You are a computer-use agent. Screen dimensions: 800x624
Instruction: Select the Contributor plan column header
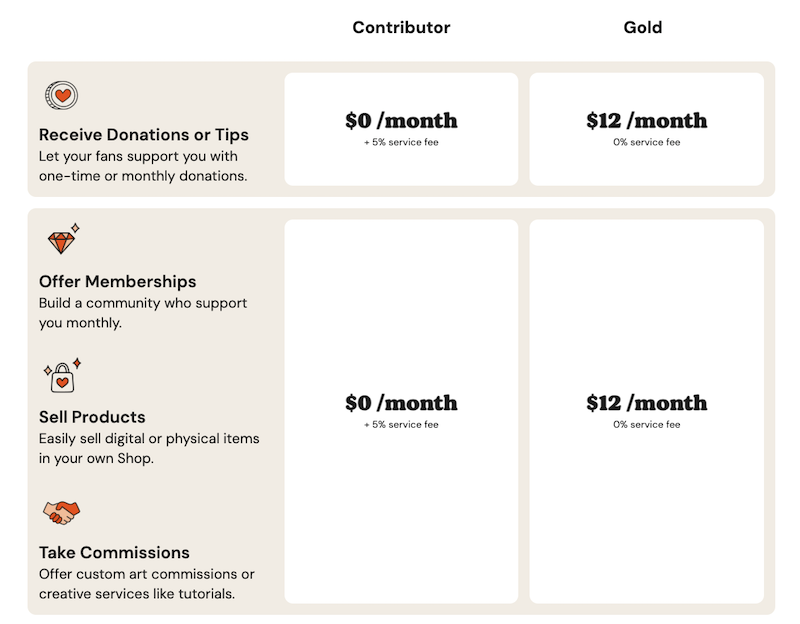tap(401, 28)
